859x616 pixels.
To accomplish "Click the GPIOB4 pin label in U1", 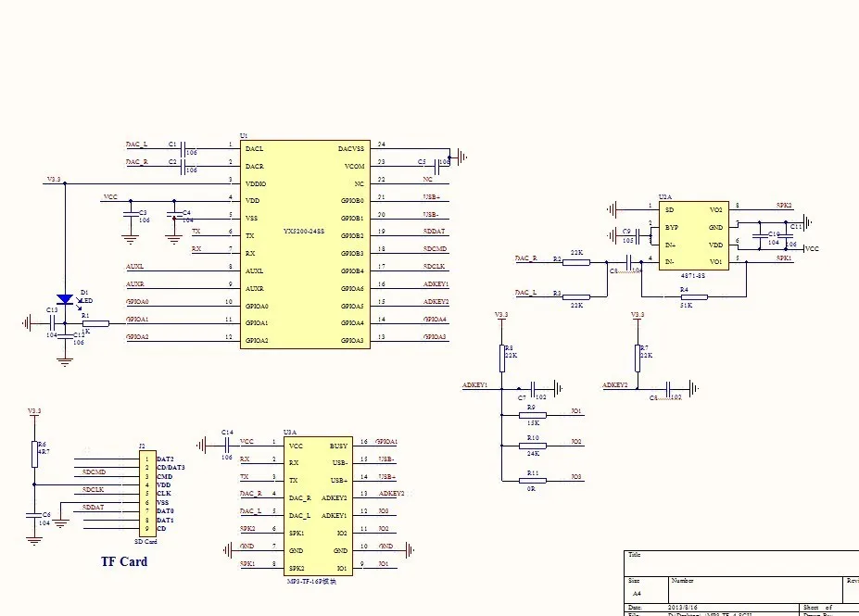I will (x=352, y=271).
